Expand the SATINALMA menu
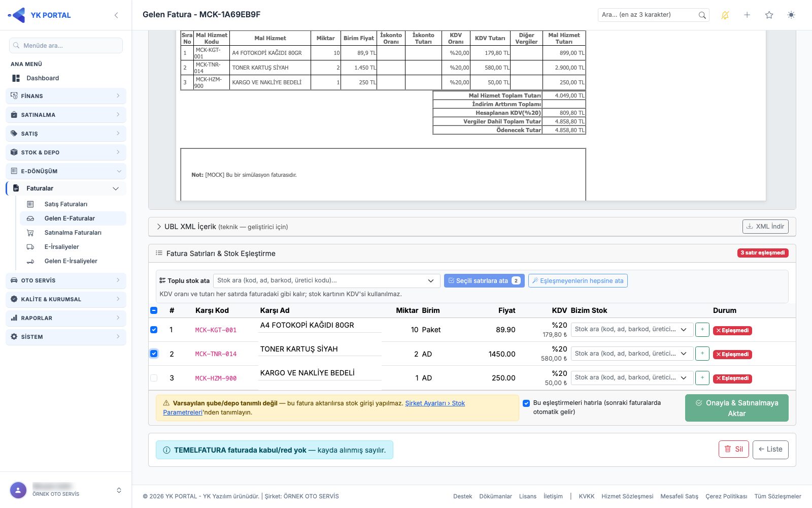812x508 pixels. (66, 115)
